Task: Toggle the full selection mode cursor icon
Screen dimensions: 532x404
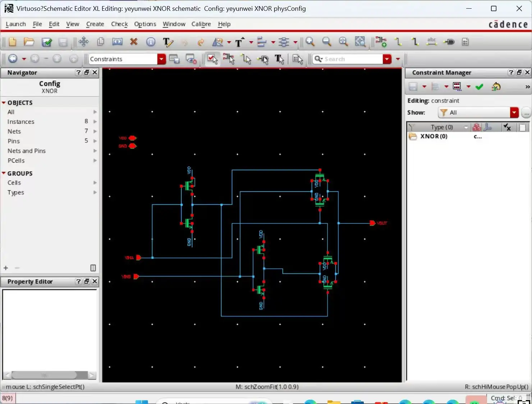Action: coord(212,59)
